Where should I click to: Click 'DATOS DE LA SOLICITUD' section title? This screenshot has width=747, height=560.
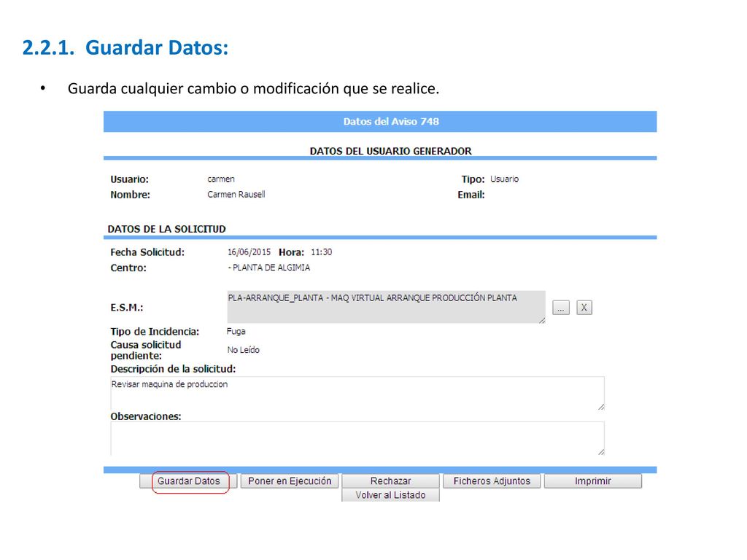pos(167,229)
